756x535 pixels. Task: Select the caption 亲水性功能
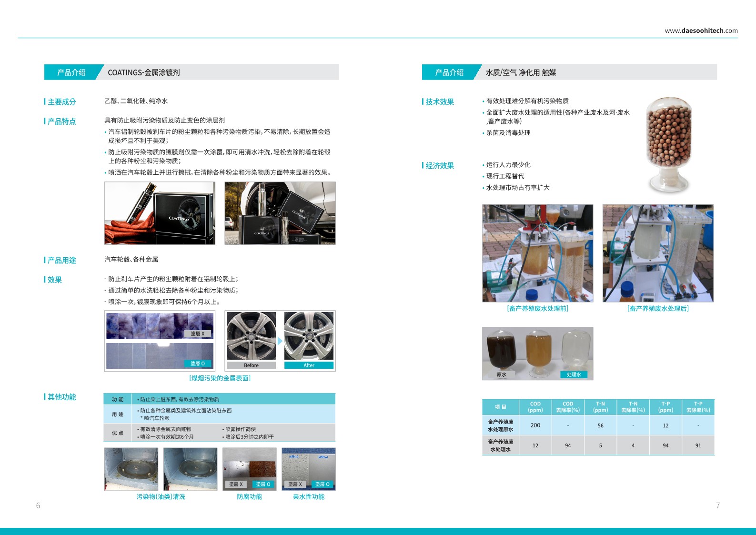point(309,496)
